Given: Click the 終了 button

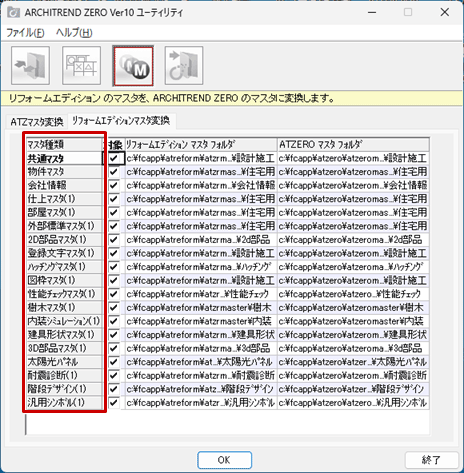Looking at the screenshot, I should click(431, 460).
